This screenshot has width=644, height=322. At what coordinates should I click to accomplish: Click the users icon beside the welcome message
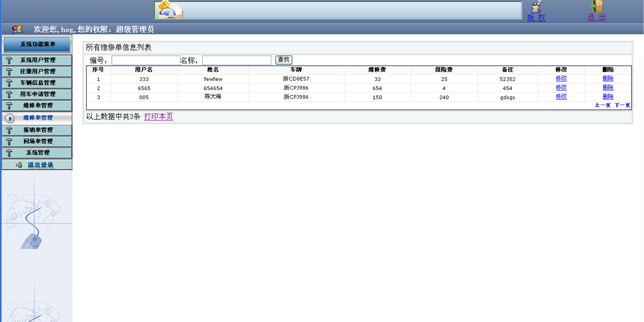[17, 29]
